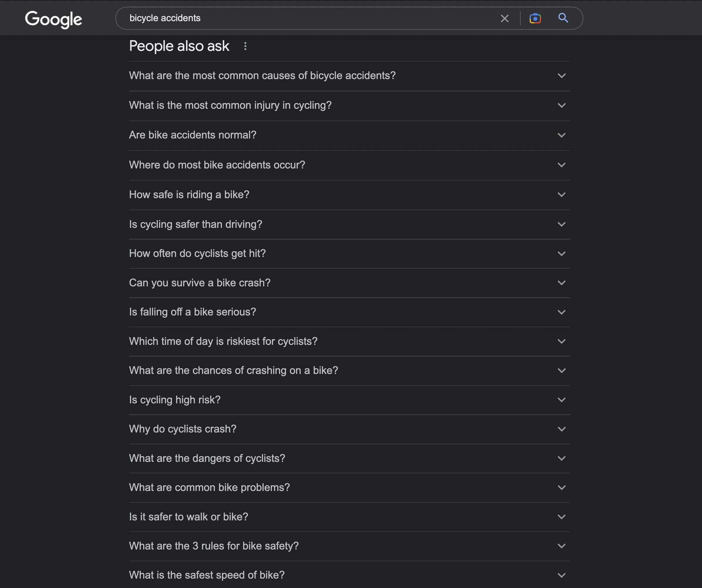This screenshot has width=702, height=588.
Task: Open People also ask three-dot menu
Action: [245, 46]
